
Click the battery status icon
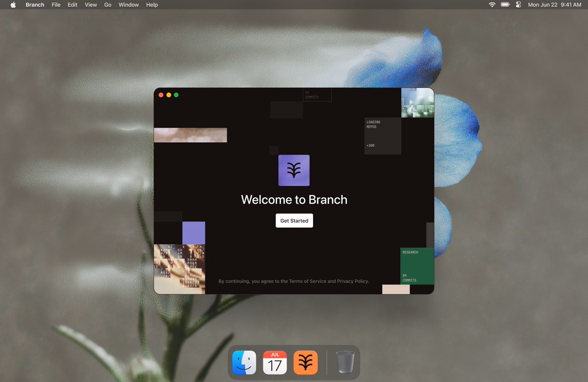click(505, 5)
